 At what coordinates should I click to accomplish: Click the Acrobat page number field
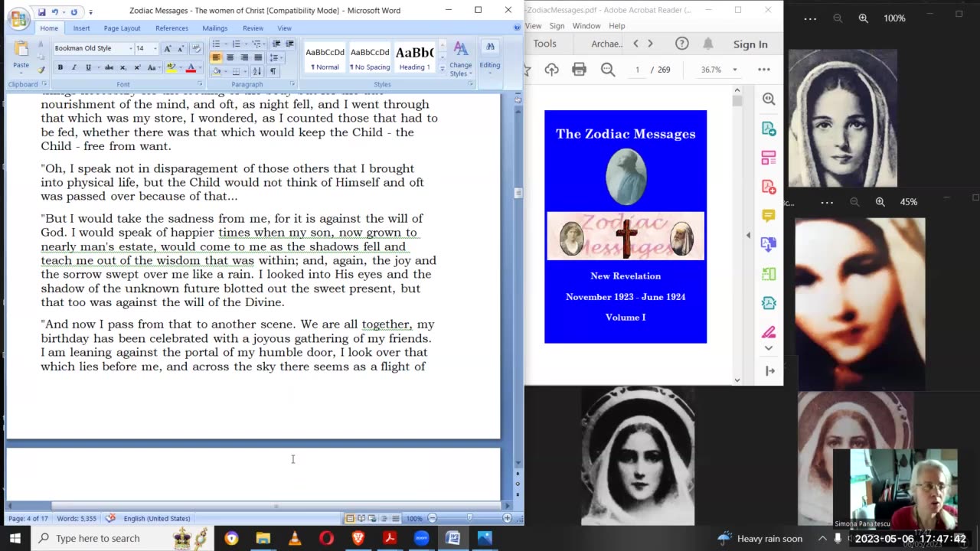click(637, 70)
